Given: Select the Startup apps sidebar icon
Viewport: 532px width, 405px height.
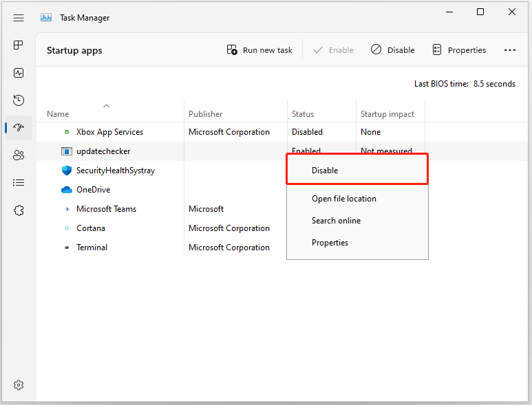Looking at the screenshot, I should (x=19, y=128).
